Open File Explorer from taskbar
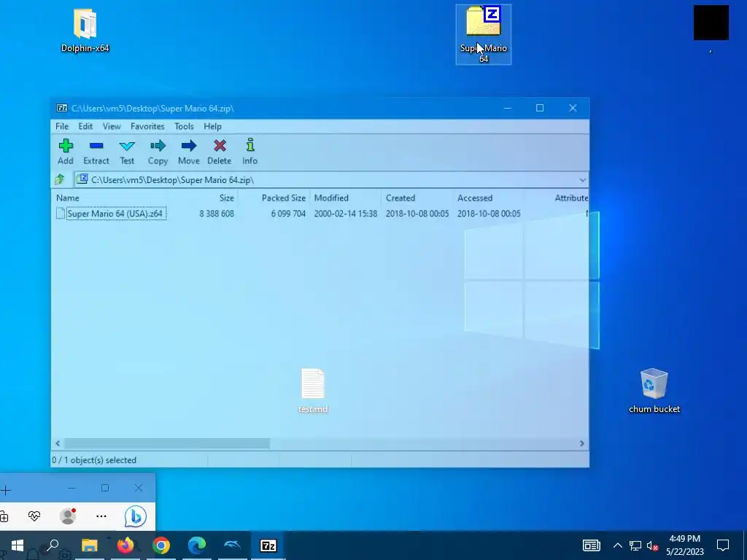This screenshot has width=747, height=560. (x=89, y=545)
